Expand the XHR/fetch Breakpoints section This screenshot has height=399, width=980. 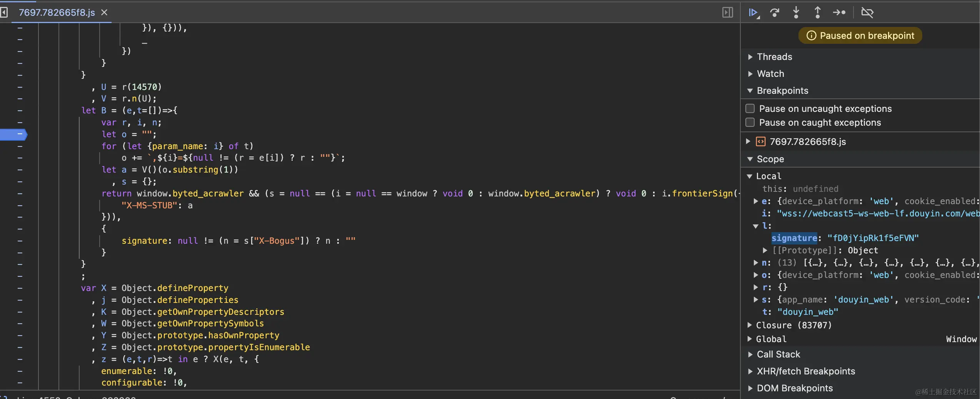pos(750,371)
